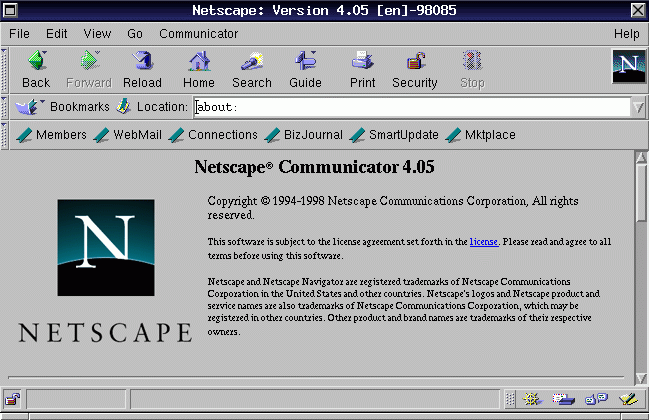This screenshot has height=420, width=649.
Task: Open the View menu
Action: point(97,34)
